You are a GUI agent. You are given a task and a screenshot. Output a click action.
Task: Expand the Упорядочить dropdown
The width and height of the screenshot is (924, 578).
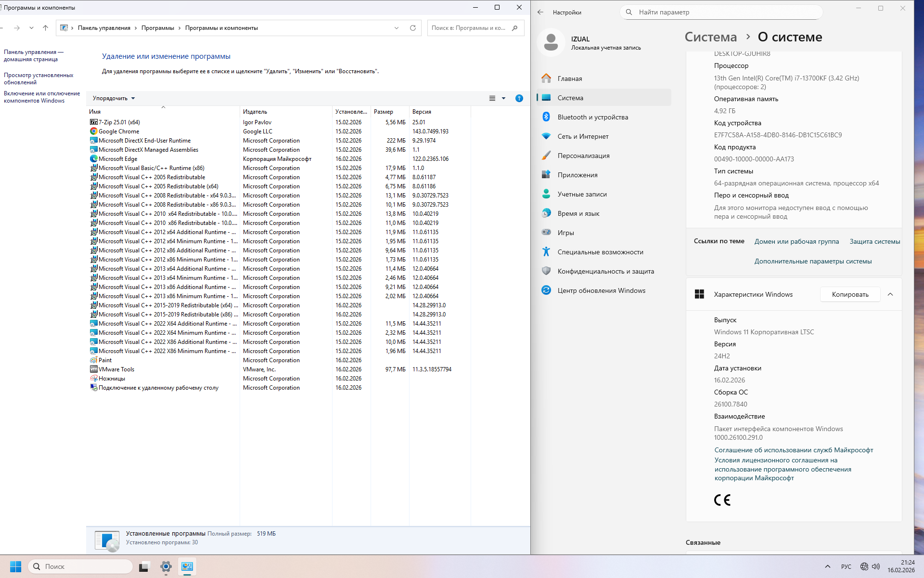point(114,98)
